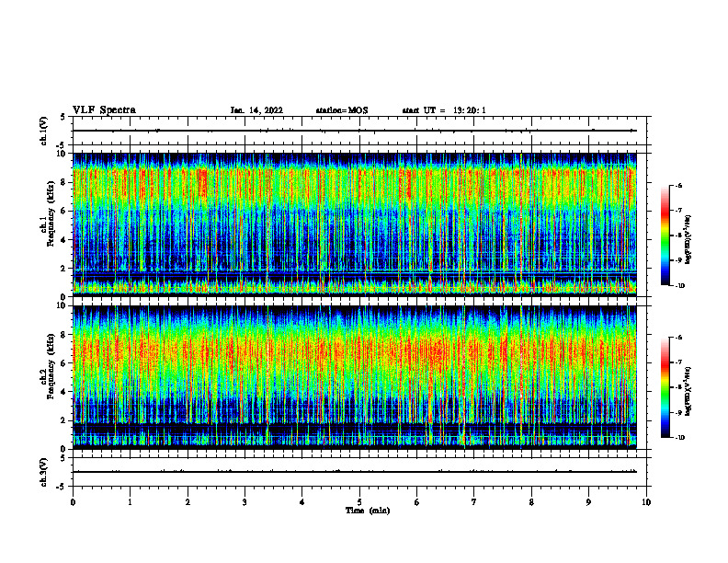
Task: Click the ch.2 spectrogram color scale bar
Action: pyautogui.click(x=665, y=387)
